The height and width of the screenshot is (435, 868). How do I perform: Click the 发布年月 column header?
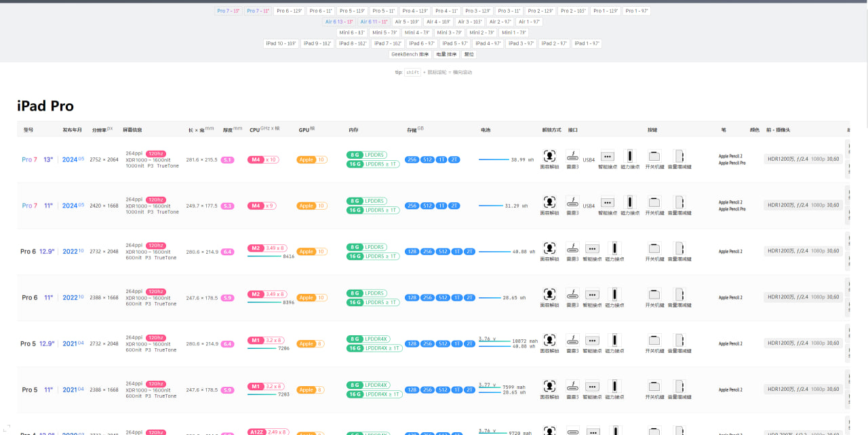(x=73, y=130)
